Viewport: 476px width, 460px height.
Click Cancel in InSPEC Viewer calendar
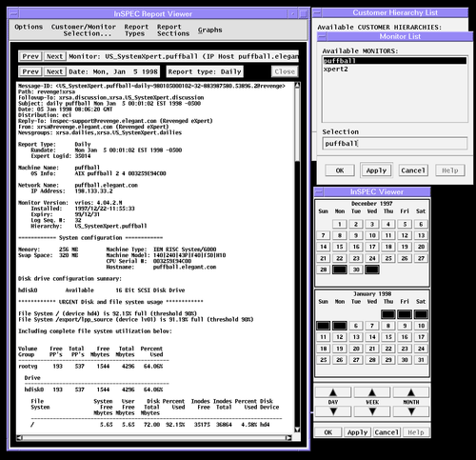tap(387, 432)
